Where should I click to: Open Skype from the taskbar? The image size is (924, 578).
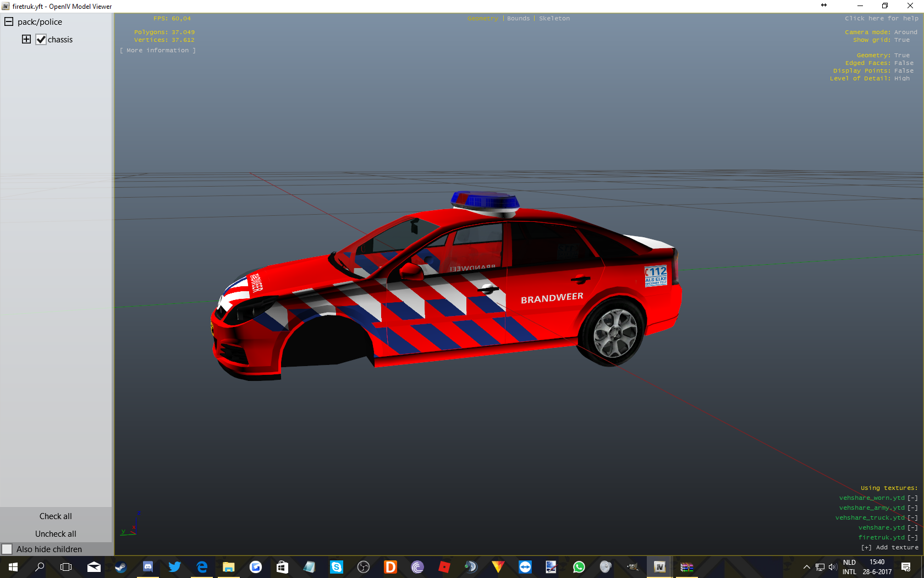coord(336,567)
